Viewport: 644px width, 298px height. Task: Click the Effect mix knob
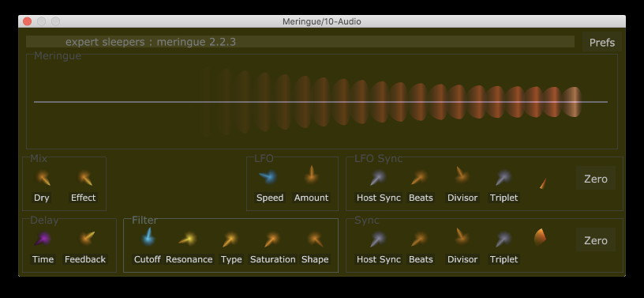click(x=85, y=178)
